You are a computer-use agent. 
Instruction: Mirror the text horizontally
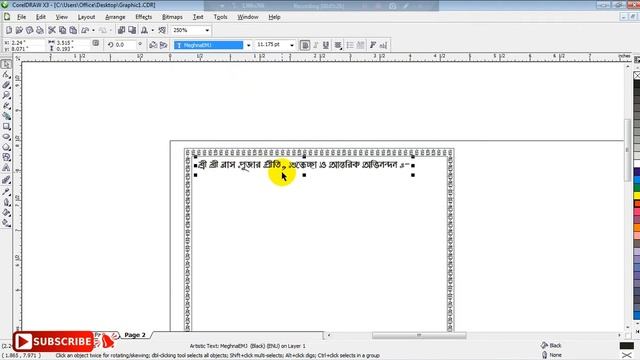(x=153, y=45)
